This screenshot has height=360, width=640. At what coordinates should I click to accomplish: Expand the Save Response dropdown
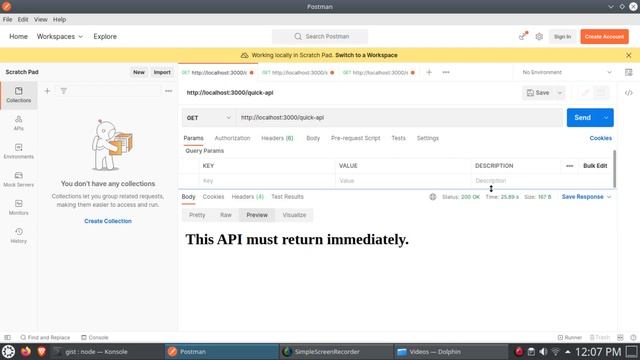(587, 197)
